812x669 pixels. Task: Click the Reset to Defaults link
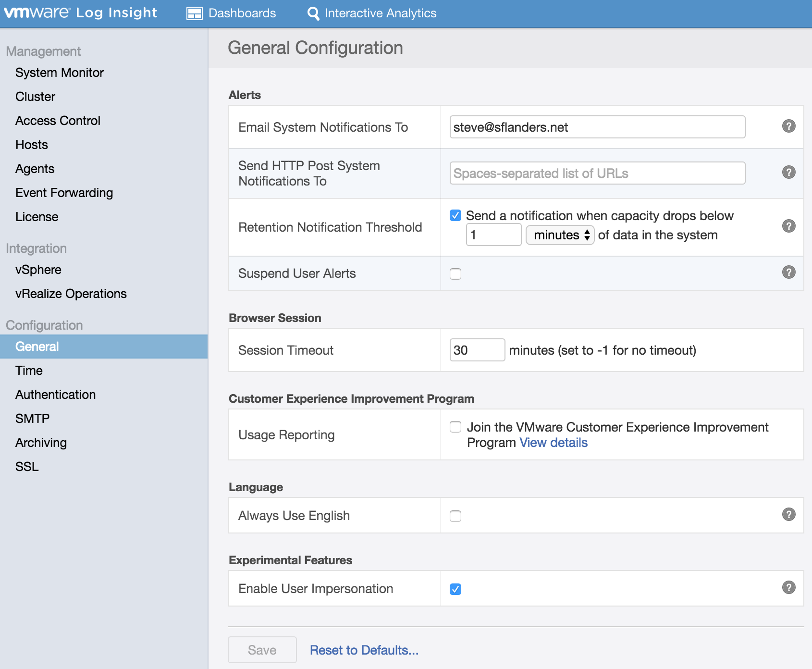(364, 650)
